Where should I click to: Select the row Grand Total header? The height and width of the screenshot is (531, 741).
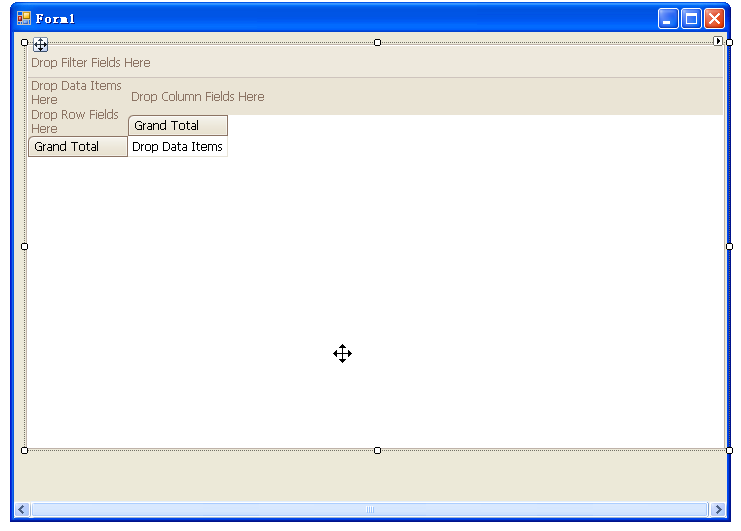78,146
